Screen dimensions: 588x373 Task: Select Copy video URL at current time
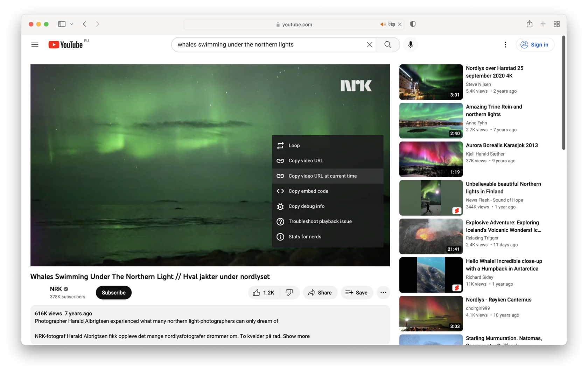(322, 176)
